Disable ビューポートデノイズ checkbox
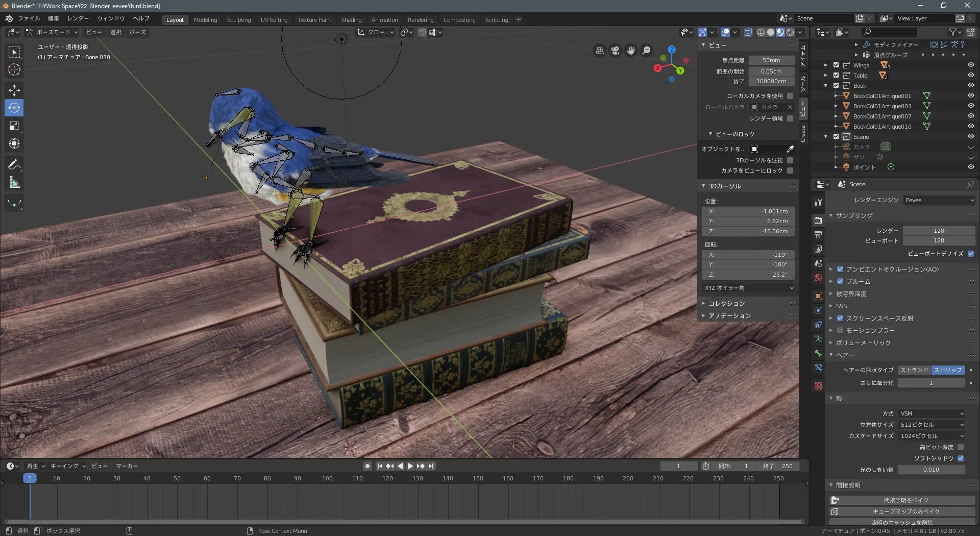980x536 pixels. [971, 254]
